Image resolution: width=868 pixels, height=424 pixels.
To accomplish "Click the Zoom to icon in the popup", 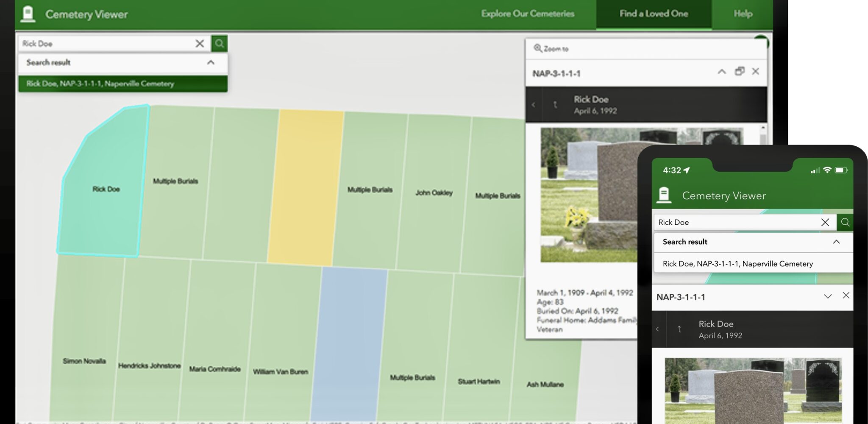I will [539, 48].
